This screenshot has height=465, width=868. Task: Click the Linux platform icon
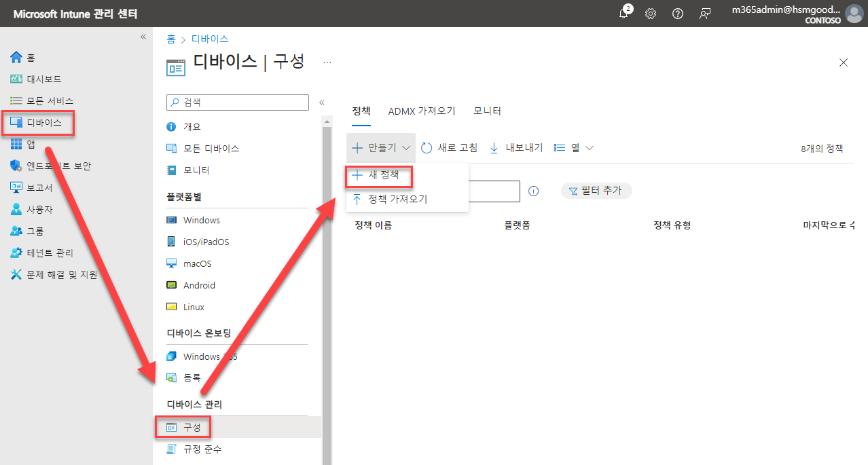[172, 306]
